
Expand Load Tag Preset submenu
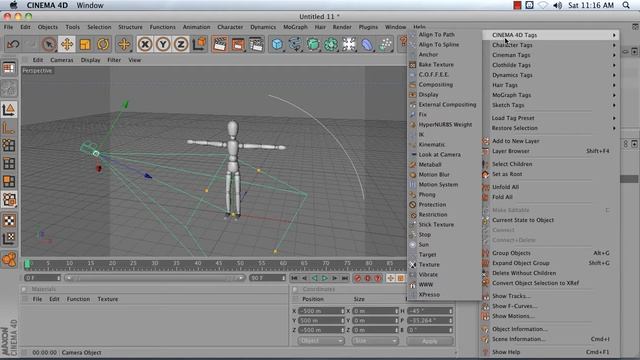click(551, 118)
